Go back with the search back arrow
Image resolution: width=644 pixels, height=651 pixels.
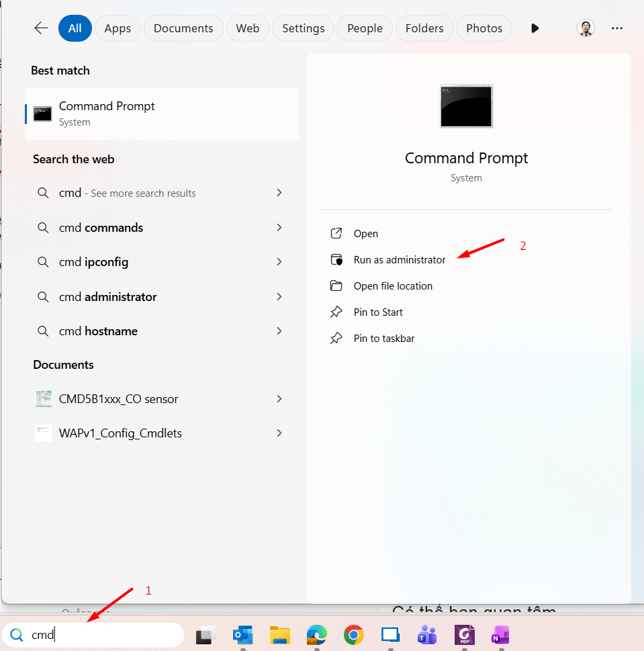[x=41, y=28]
